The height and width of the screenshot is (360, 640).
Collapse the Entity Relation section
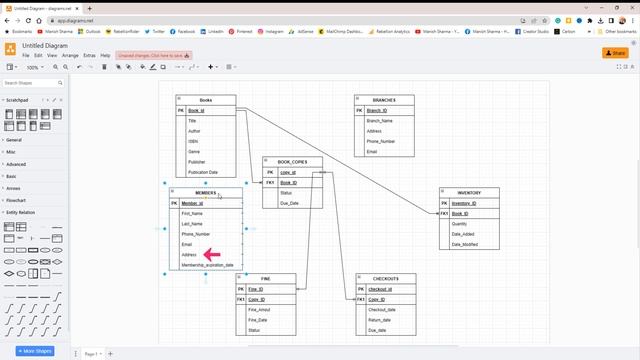click(19, 212)
